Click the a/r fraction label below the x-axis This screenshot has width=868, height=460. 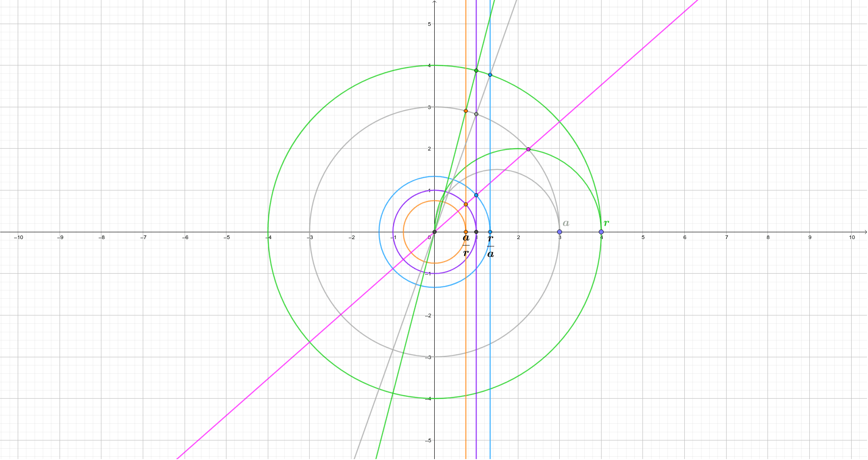tap(466, 245)
